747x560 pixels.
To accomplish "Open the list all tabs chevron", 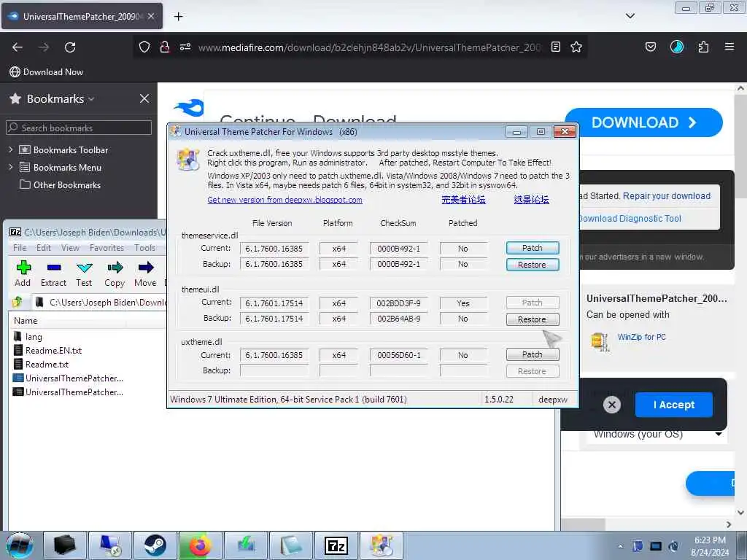I will tap(630, 16).
